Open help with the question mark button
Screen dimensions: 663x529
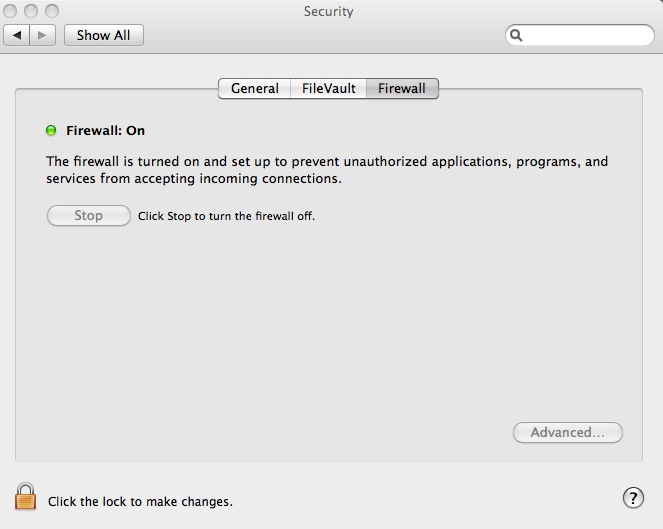(633, 498)
